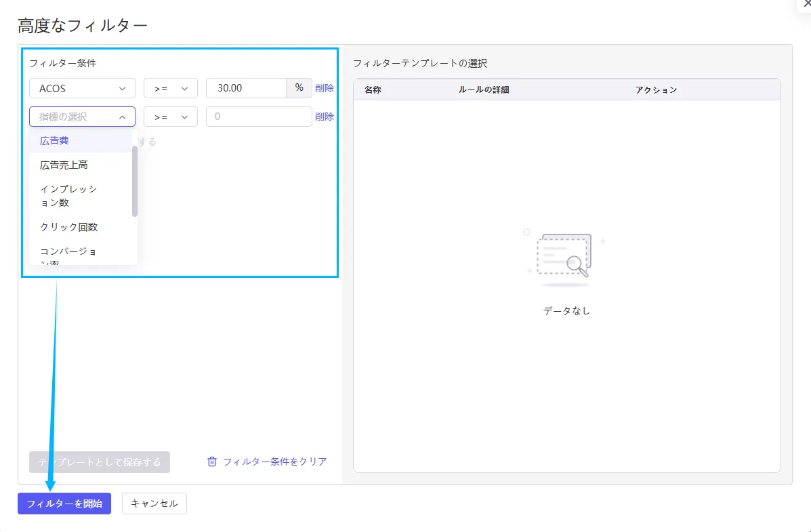Click the empty value field showing 0

tap(259, 117)
